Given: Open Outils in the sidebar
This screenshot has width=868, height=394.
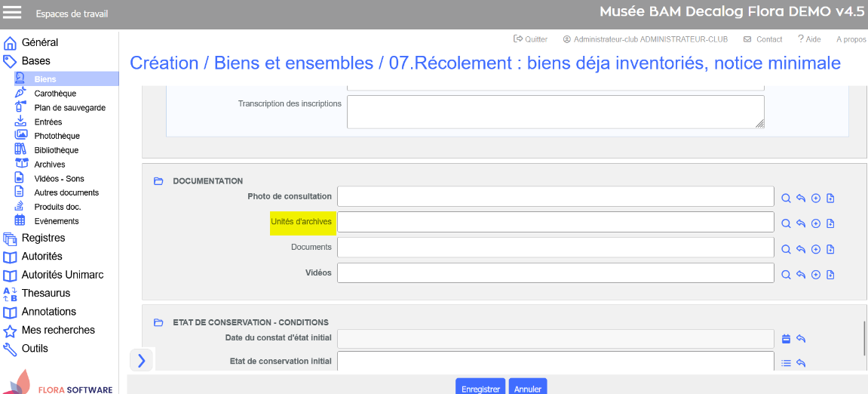Looking at the screenshot, I should click(35, 349).
